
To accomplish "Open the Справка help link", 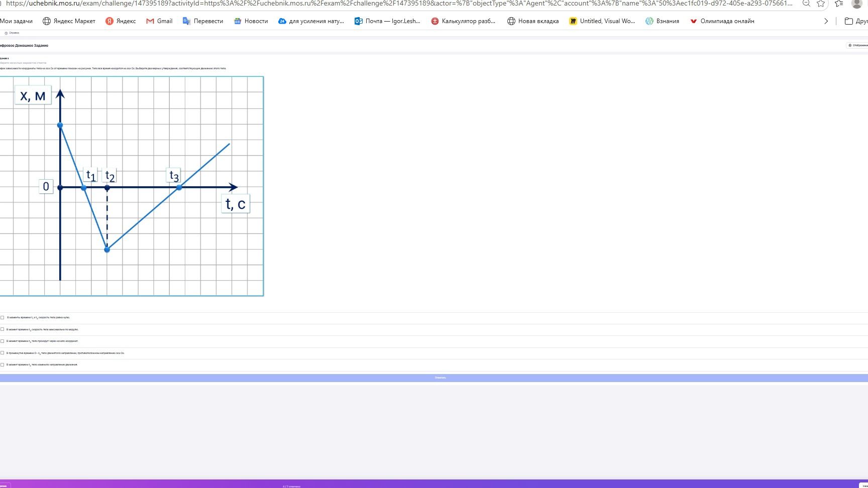I will (x=12, y=33).
